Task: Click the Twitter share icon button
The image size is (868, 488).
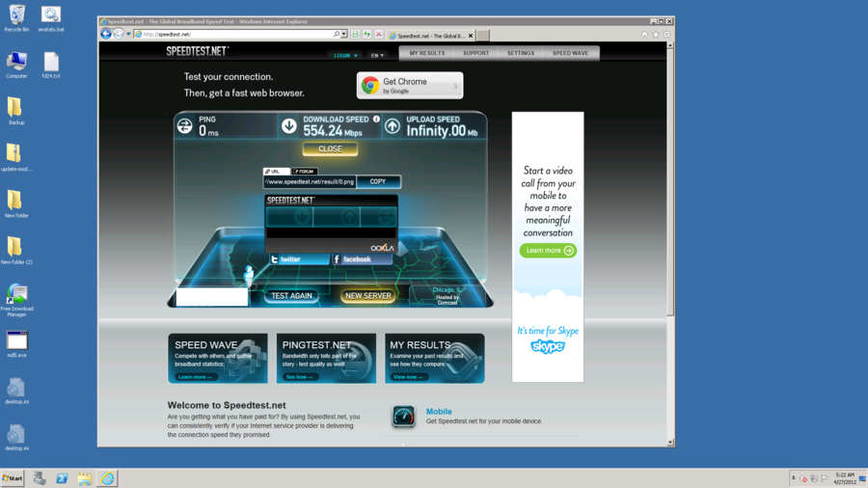Action: pyautogui.click(x=275, y=259)
